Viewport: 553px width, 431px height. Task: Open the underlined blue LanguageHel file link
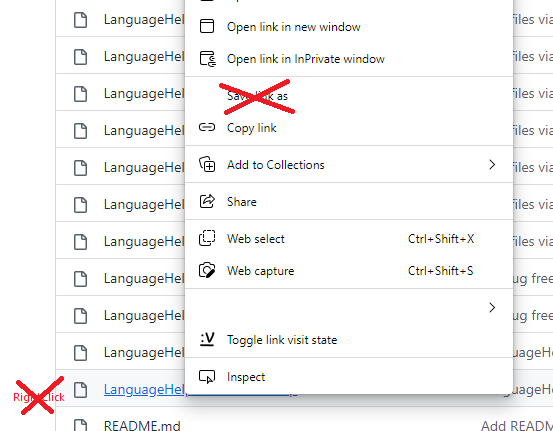[x=144, y=389]
